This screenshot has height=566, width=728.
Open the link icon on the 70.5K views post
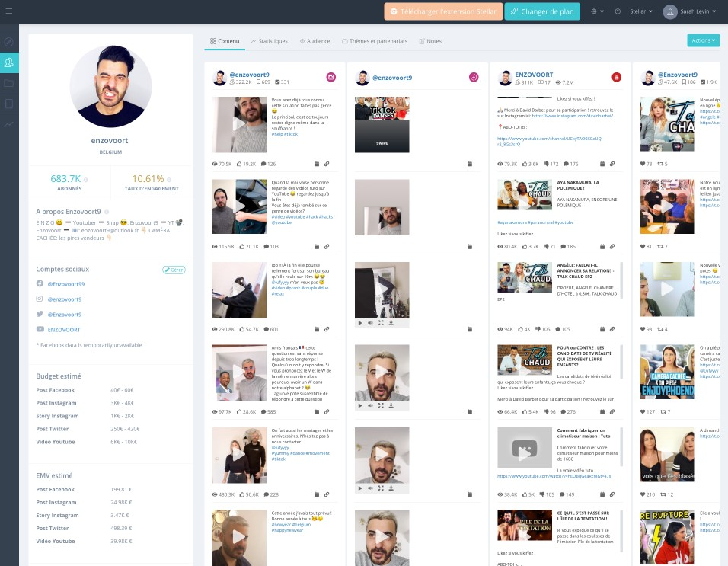[327, 164]
